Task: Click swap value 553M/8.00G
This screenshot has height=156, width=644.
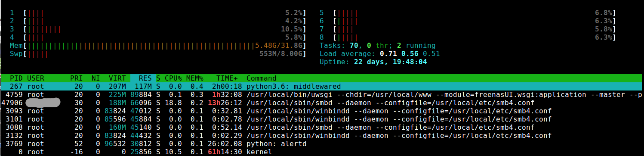Action: coord(281,54)
